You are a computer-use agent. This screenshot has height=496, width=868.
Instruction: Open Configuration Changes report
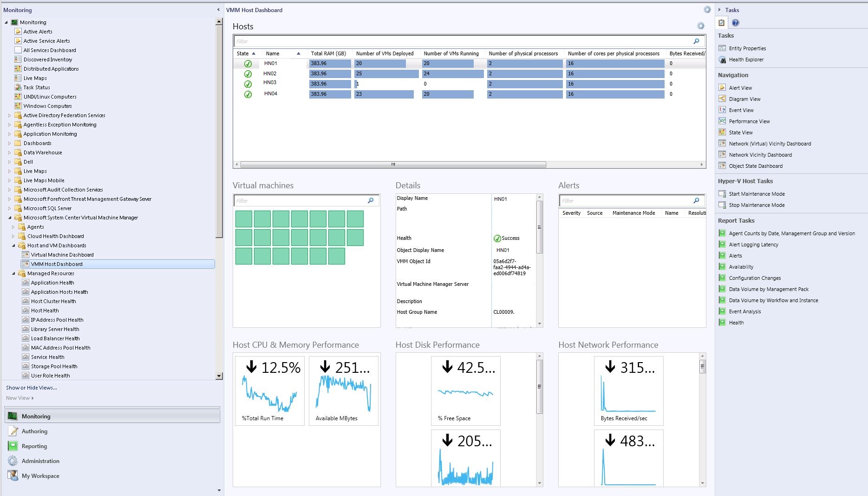tap(755, 278)
